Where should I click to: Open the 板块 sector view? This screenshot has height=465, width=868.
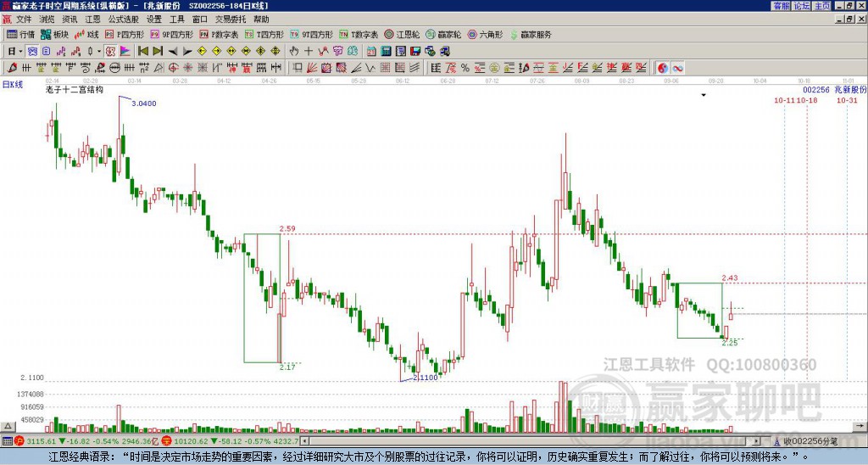(x=54, y=34)
